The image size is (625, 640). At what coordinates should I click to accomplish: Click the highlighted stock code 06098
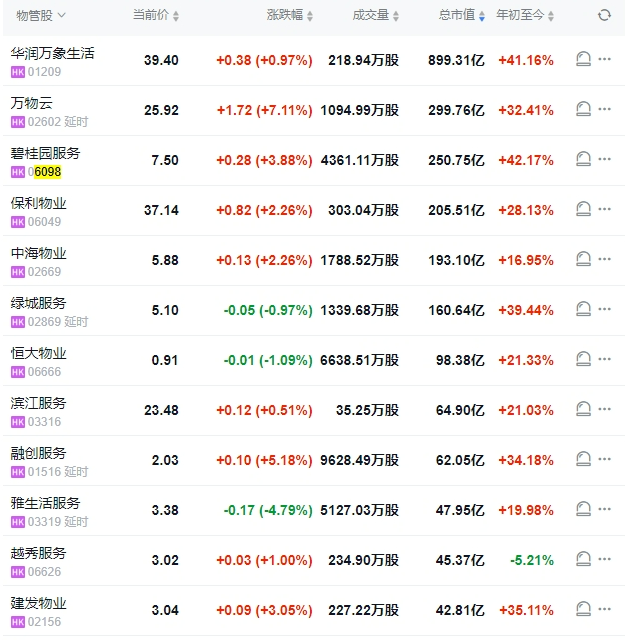[x=44, y=172]
